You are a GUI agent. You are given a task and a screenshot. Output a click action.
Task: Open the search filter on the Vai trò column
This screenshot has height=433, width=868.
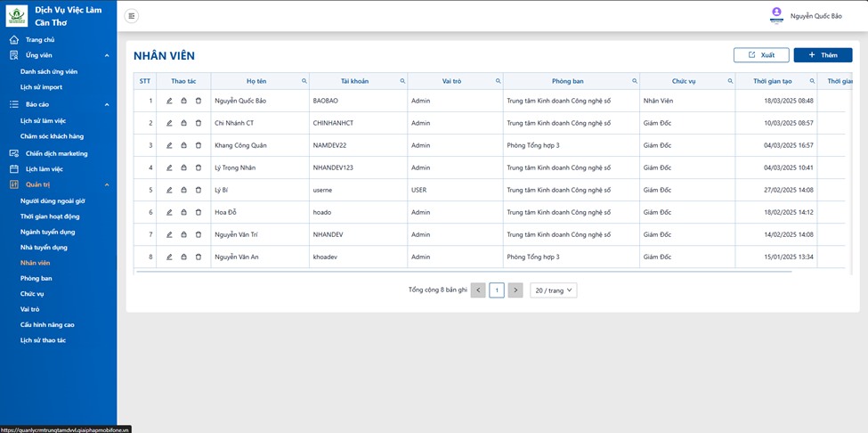click(499, 81)
